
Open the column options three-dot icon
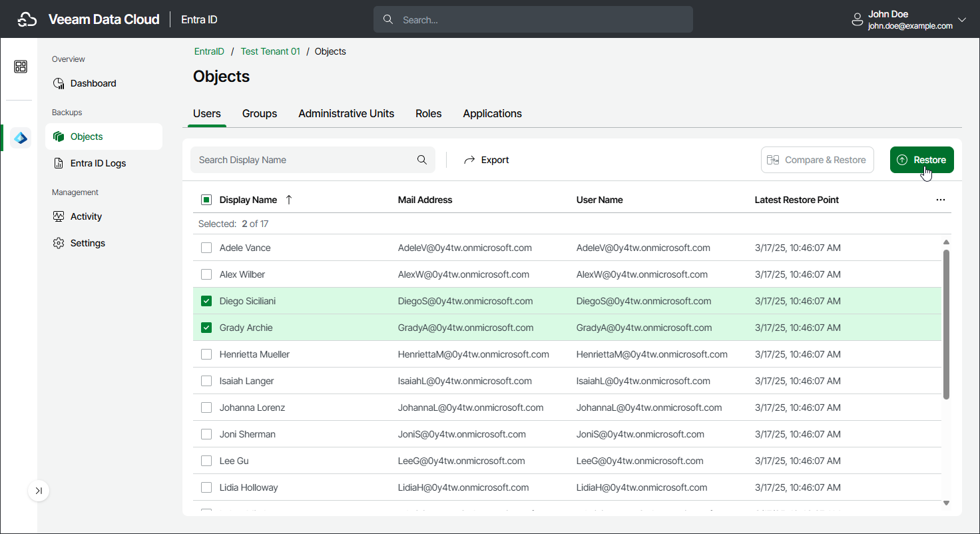[x=941, y=200]
